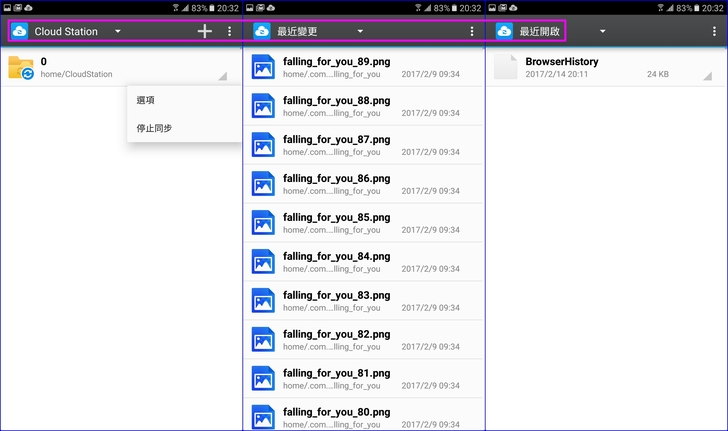
Task: Open image icon of falling_for_you_81.png
Action: click(263, 379)
